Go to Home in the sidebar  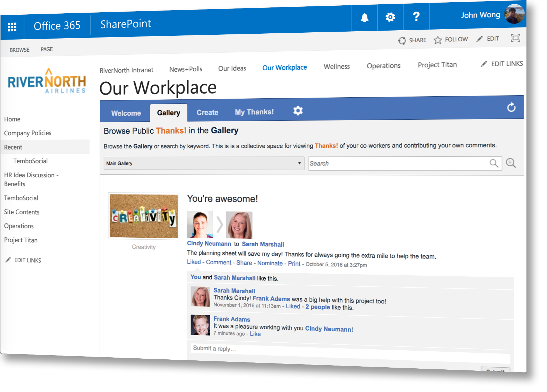[x=12, y=119]
